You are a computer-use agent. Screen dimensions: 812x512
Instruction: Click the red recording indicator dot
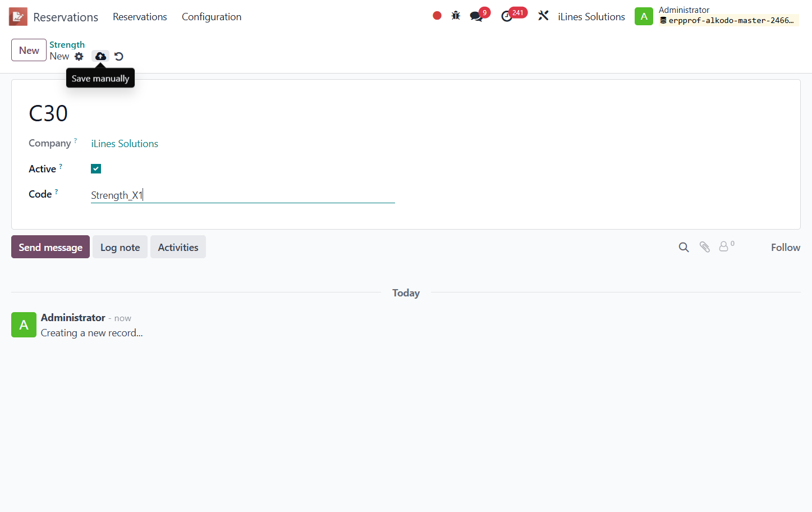tap(437, 16)
